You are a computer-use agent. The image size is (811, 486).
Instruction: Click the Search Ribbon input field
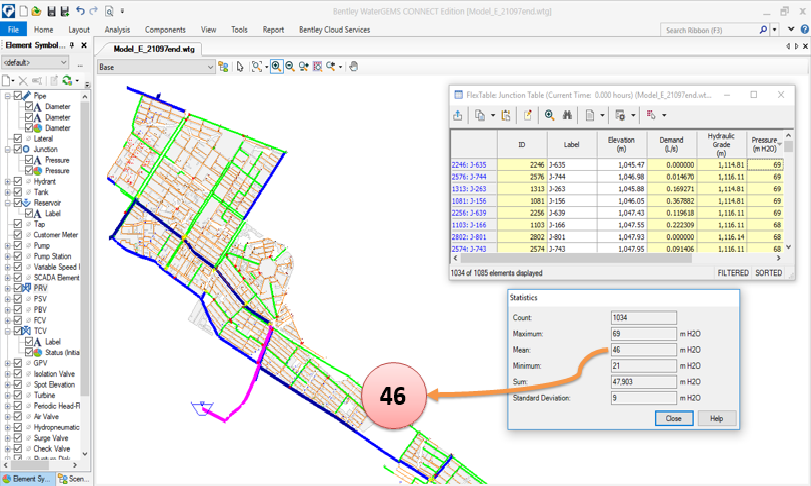[x=710, y=30]
